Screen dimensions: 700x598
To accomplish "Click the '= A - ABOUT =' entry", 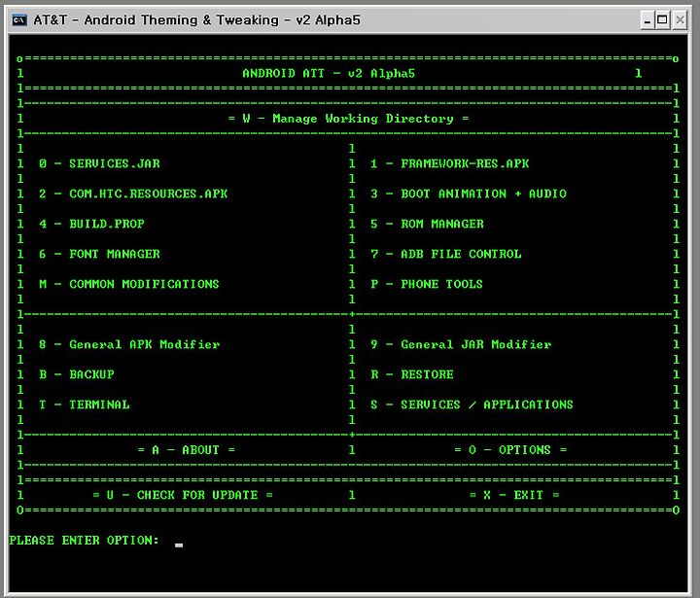I will [x=186, y=450].
